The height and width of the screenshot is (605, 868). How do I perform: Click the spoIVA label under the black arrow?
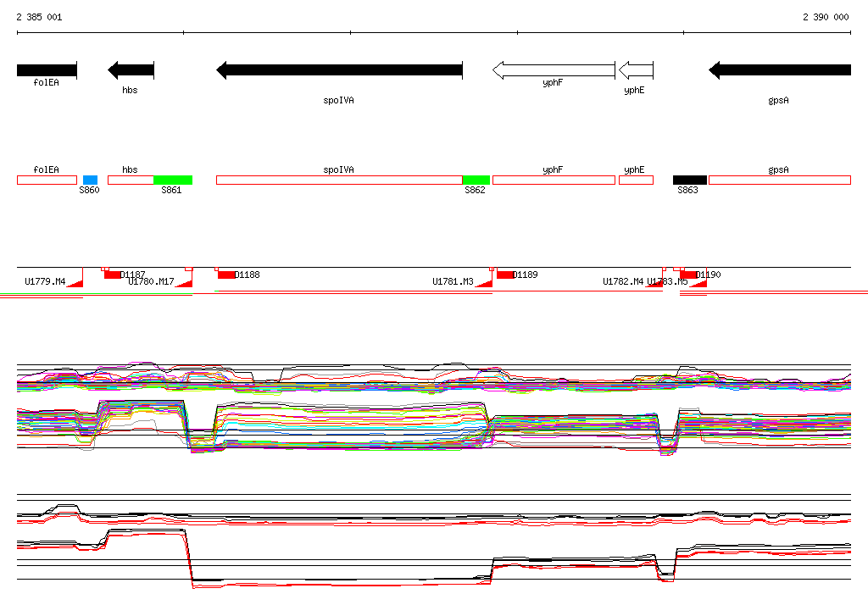click(x=338, y=100)
